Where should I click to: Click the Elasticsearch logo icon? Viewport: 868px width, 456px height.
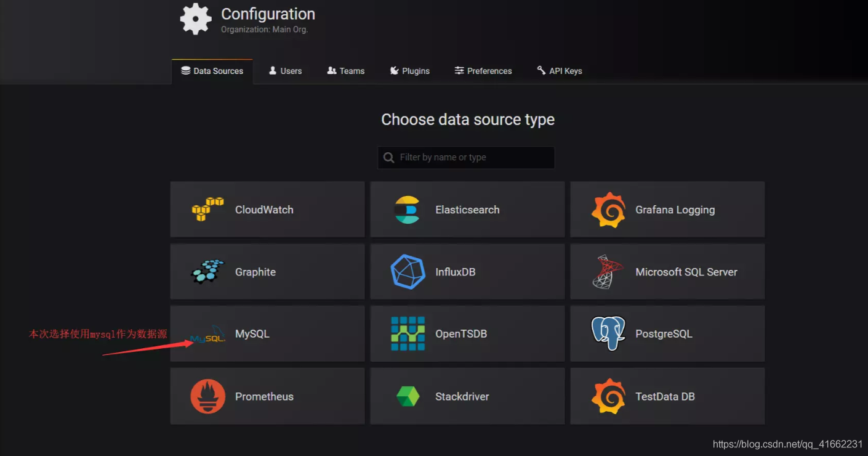408,210
